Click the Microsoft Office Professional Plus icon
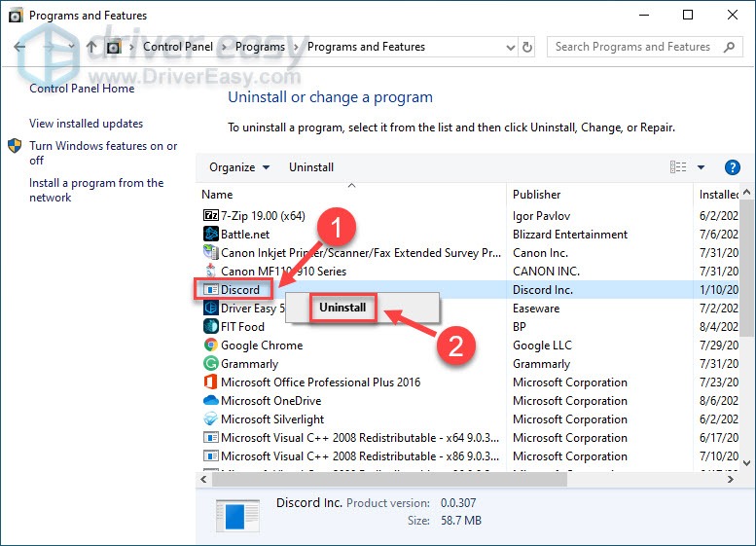 point(211,382)
